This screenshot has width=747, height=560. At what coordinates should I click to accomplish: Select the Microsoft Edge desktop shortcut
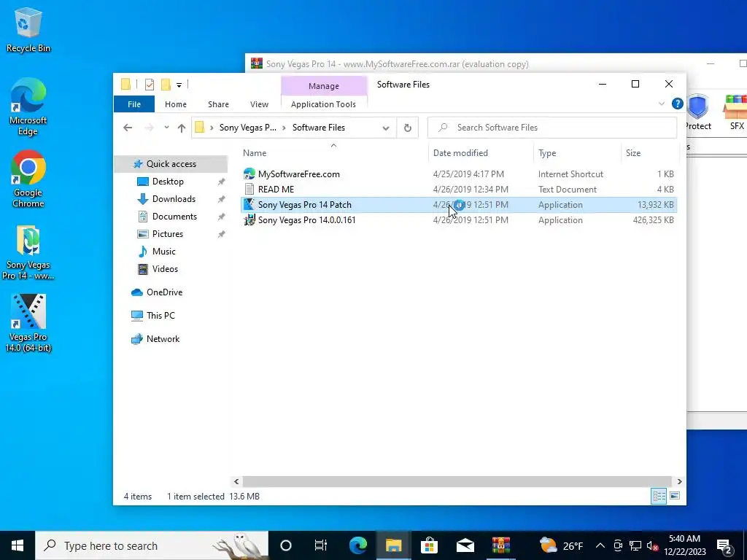[x=28, y=107]
